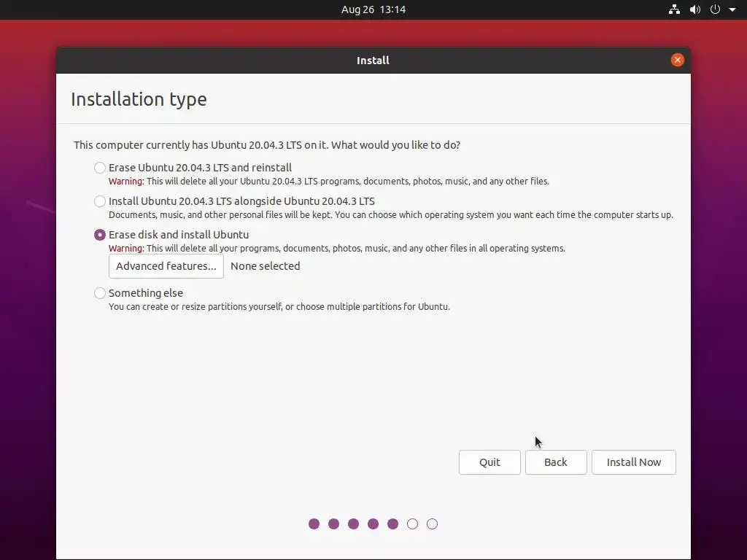747x560 pixels.
Task: Click the Installation type heading
Action: tap(139, 99)
